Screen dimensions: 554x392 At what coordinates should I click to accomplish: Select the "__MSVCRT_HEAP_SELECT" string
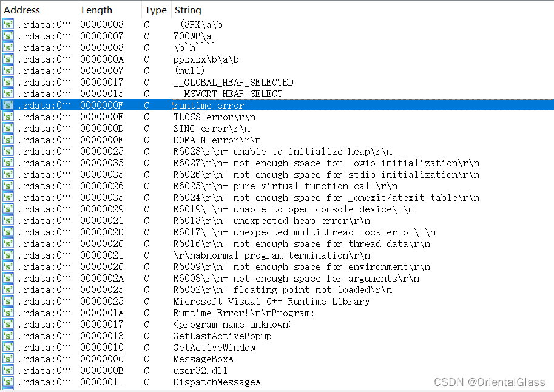point(228,93)
